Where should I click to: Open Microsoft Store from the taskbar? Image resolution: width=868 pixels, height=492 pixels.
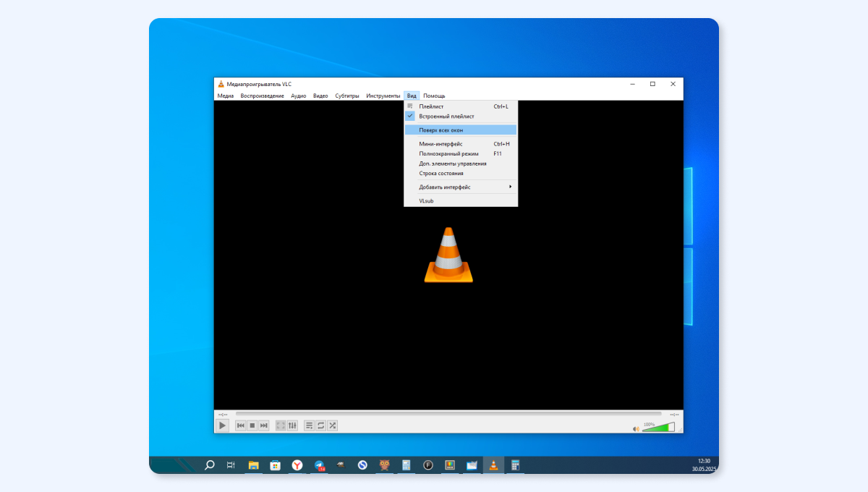tap(276, 465)
